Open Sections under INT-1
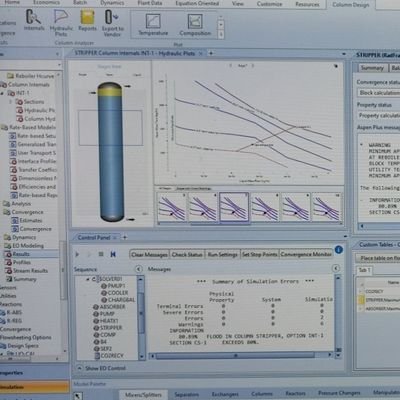Screen dimensions: 400x400 30,102
